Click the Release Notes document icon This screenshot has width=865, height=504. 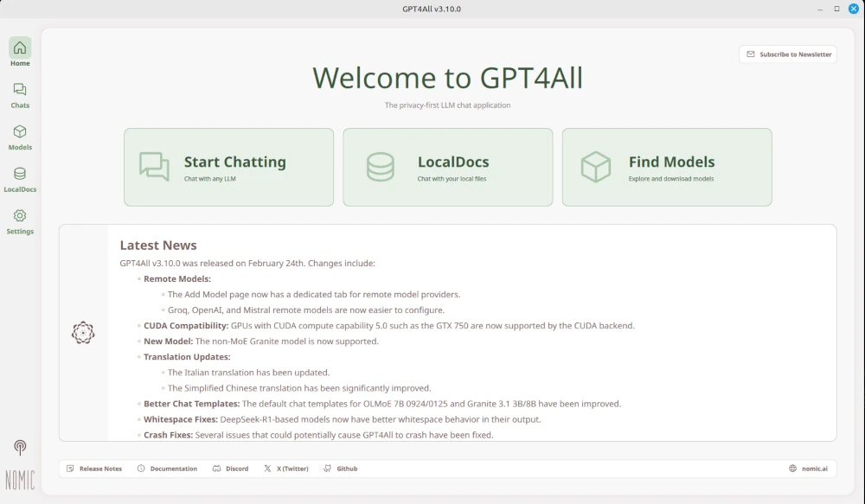[x=70, y=469]
